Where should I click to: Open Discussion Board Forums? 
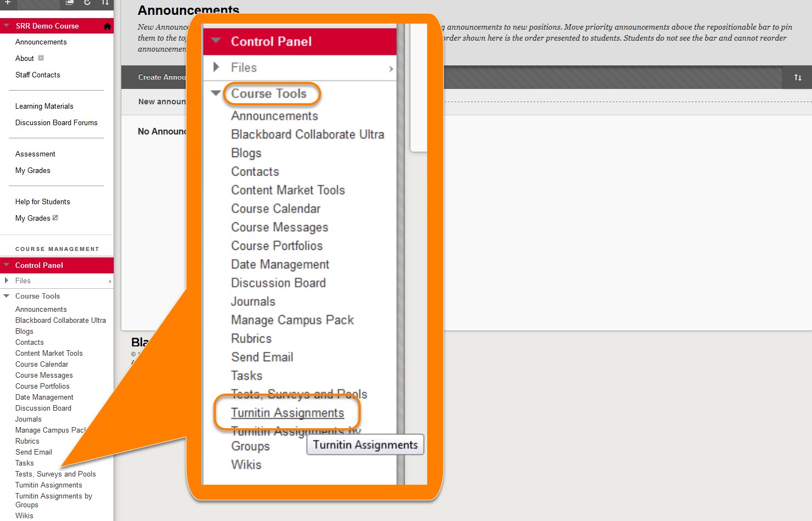click(x=57, y=123)
